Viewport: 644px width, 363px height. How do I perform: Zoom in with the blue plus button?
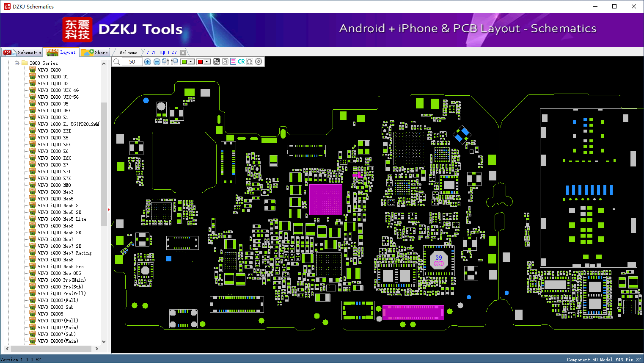coord(148,62)
